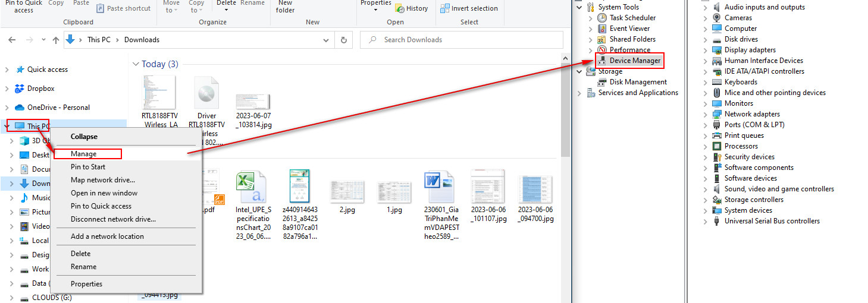
Task: Click the Dropbox icon in navigation pane
Action: click(20, 89)
